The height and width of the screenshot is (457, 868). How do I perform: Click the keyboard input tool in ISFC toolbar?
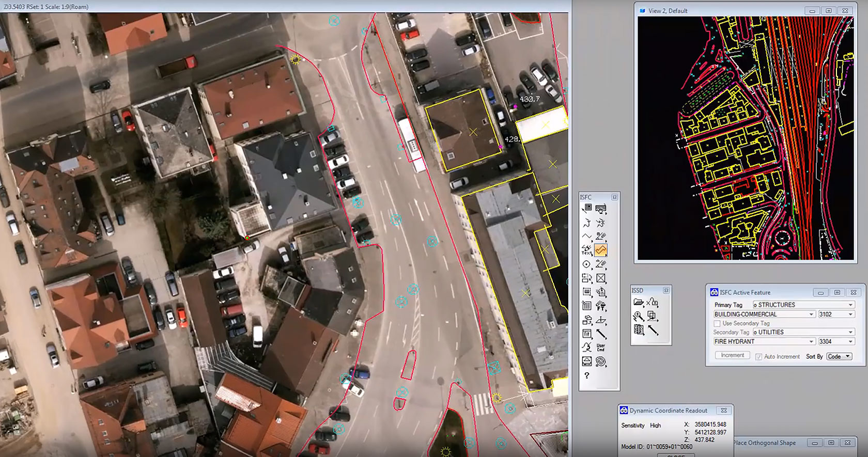pyautogui.click(x=600, y=209)
